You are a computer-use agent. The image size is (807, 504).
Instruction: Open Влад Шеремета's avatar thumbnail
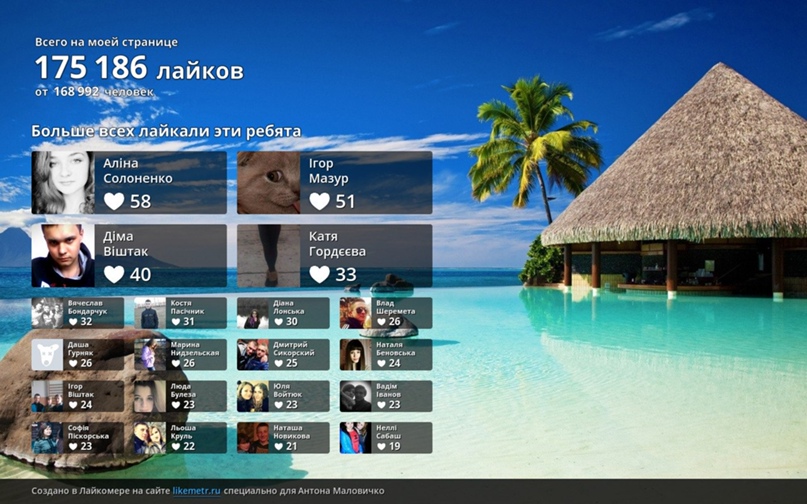click(x=355, y=313)
